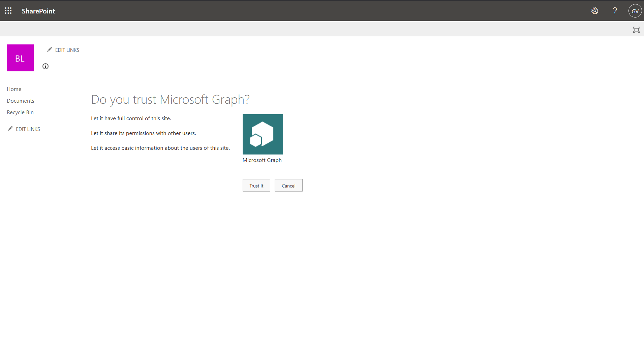Click the Microsoft Graph label under icon
The width and height of the screenshot is (644, 344).
point(262,160)
